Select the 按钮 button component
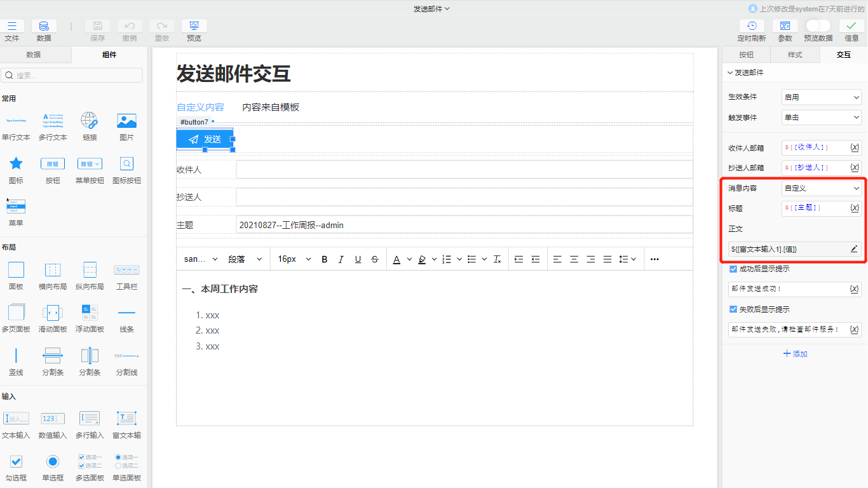Screen dimensions: 868x488 tap(52, 164)
